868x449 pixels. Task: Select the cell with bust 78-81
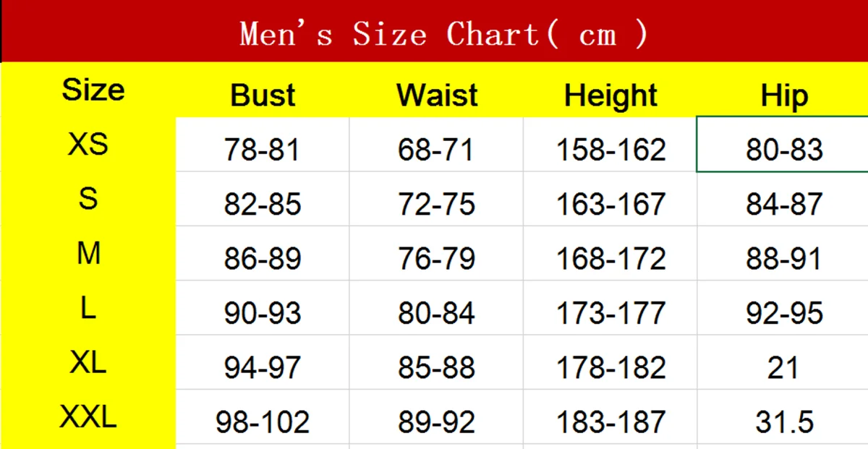[263, 145]
